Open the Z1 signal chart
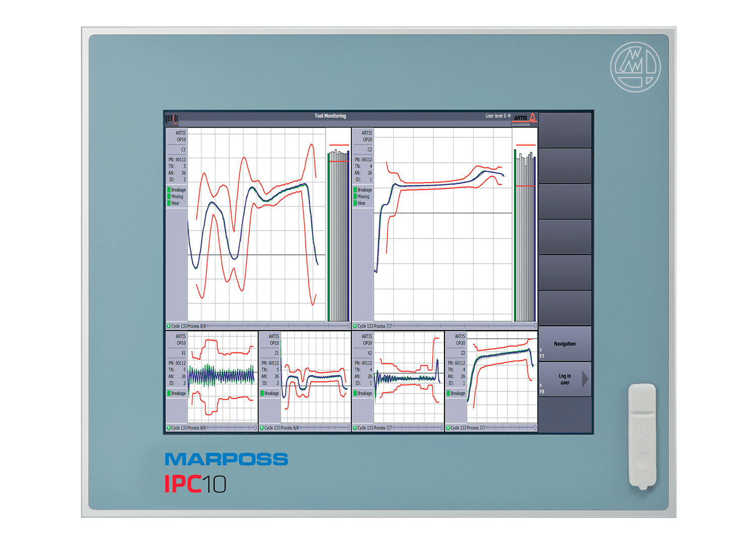This screenshot has width=756, height=546. 316,377
